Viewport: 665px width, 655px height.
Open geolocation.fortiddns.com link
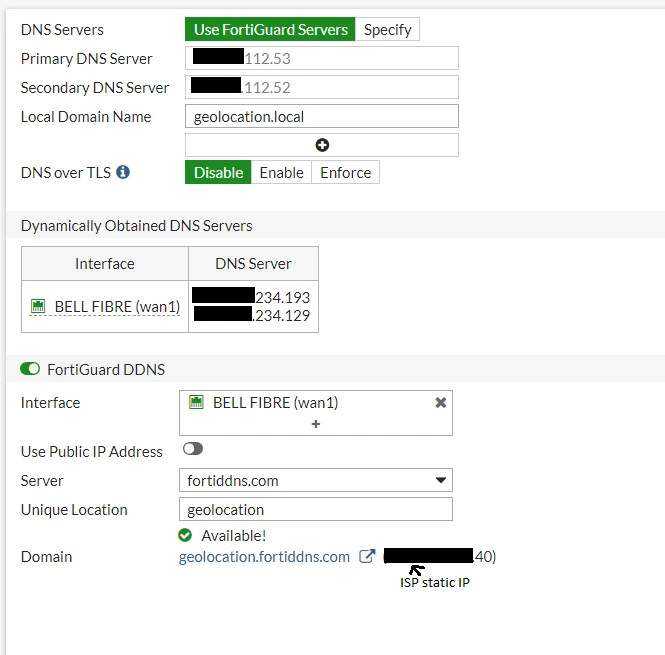[x=264, y=557]
